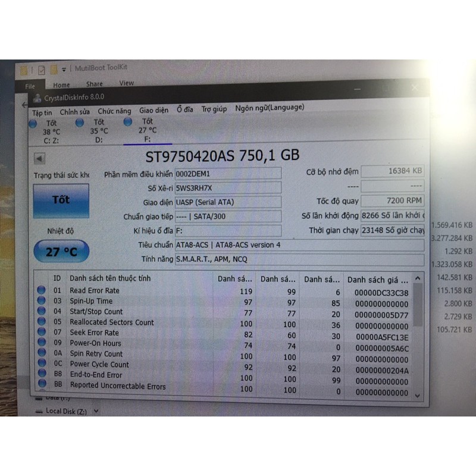The image size is (476, 476).
Task: Click drive letter field F:
Action: (x=228, y=231)
